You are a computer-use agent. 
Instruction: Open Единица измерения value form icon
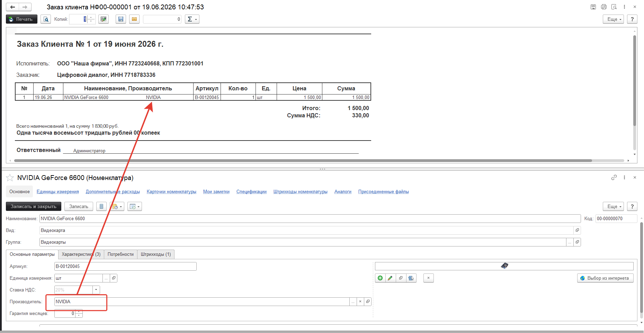pyautogui.click(x=114, y=278)
